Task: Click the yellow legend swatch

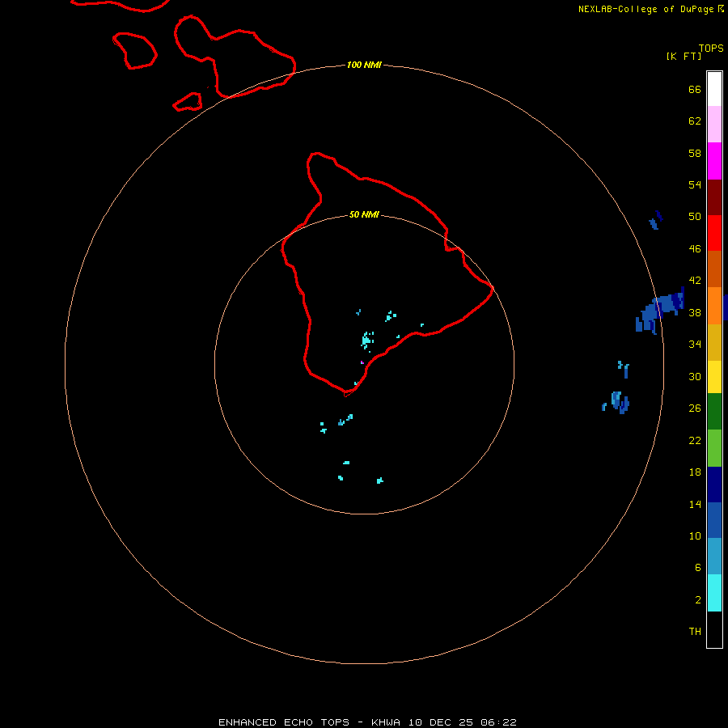Action: coord(714,377)
